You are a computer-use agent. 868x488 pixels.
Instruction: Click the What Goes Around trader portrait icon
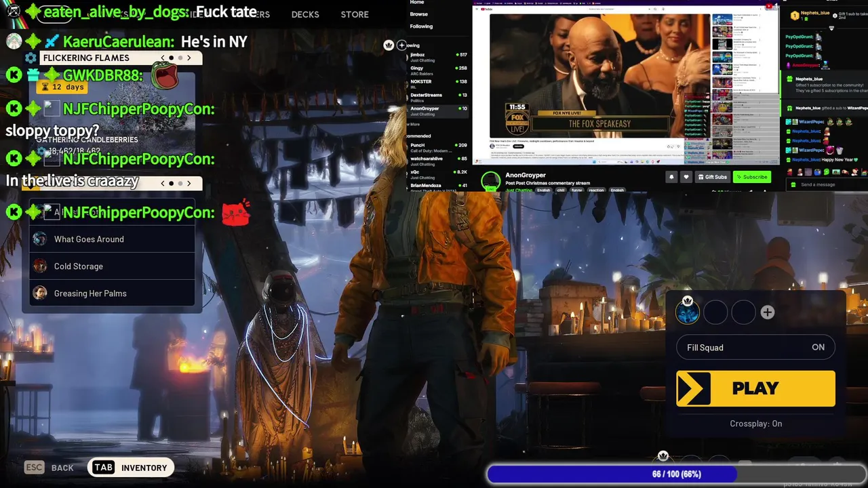[x=40, y=239]
